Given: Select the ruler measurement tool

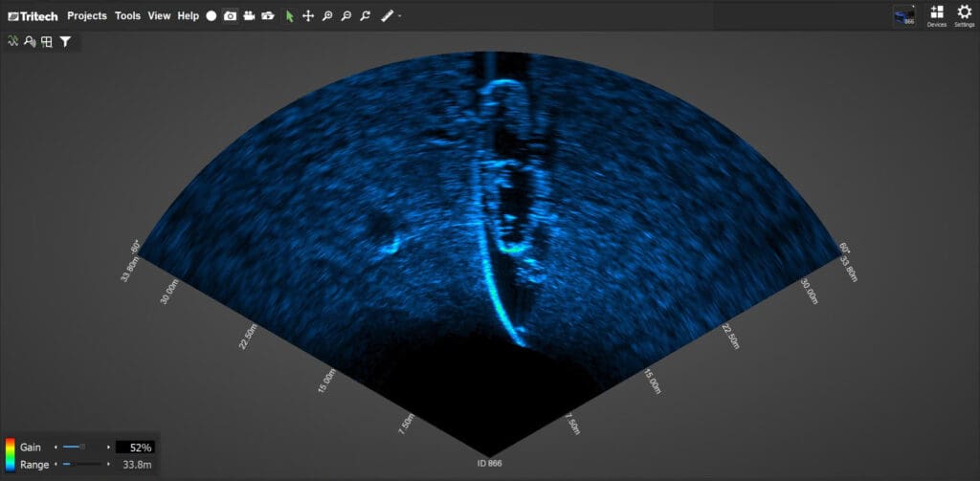Looking at the screenshot, I should coord(387,16).
